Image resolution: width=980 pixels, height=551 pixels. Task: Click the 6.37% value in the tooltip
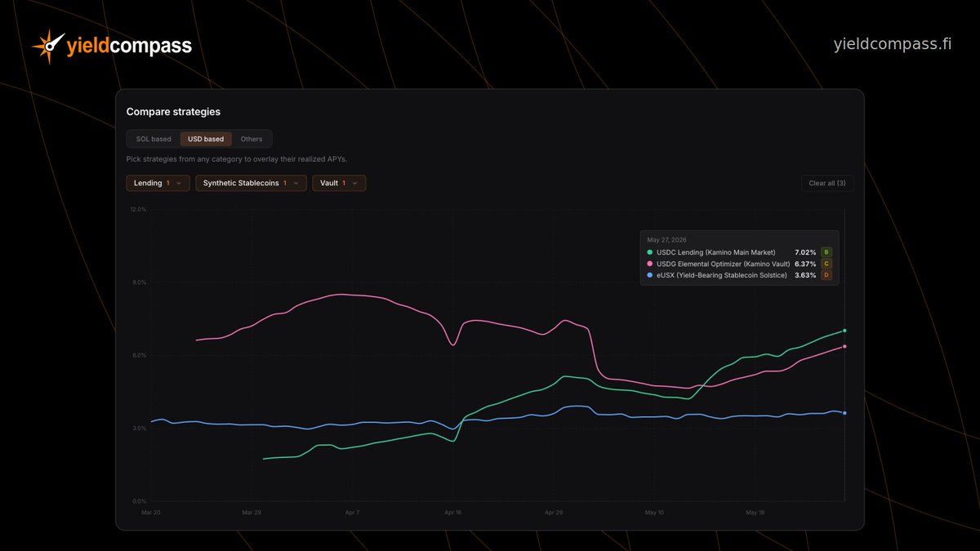point(805,264)
